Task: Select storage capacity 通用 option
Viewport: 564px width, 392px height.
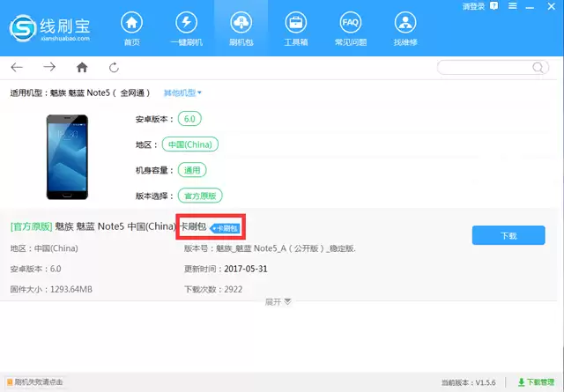Action: 192,170
